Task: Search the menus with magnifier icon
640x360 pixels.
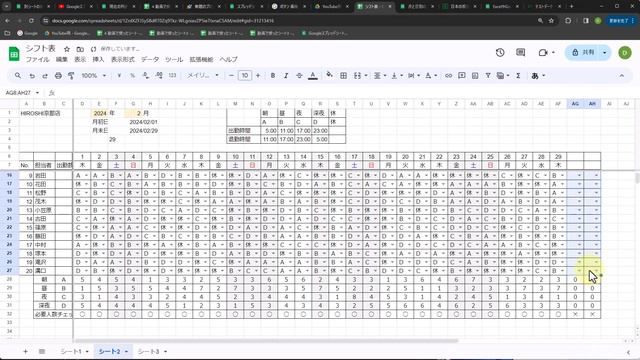Action: tap(18, 76)
